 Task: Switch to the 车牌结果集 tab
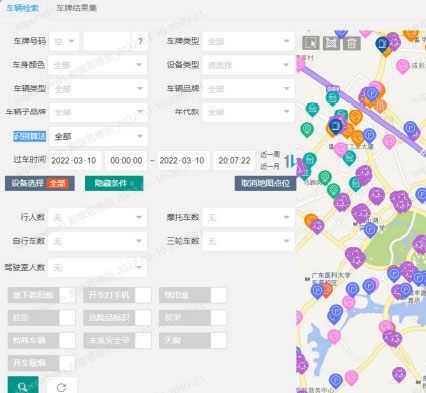(x=76, y=8)
